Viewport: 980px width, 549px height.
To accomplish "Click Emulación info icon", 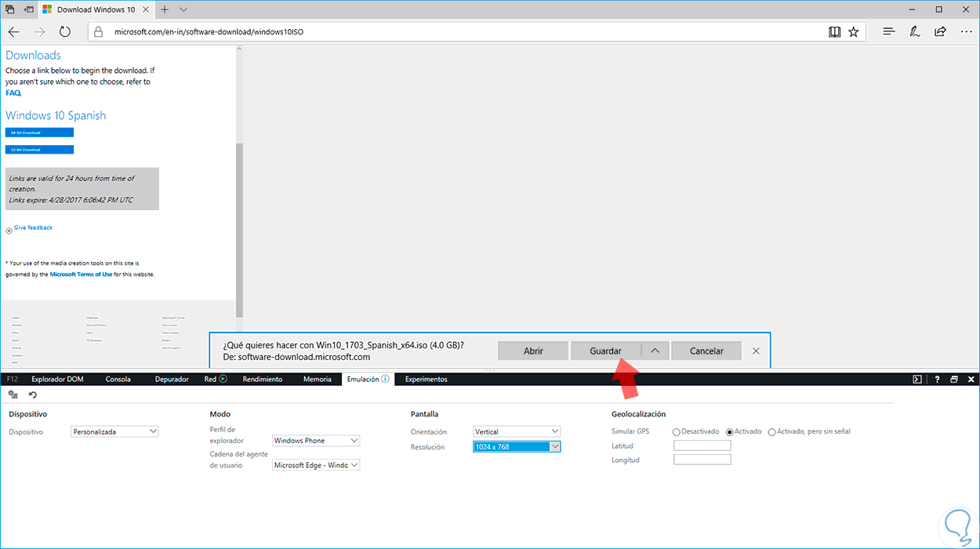I will (x=385, y=379).
